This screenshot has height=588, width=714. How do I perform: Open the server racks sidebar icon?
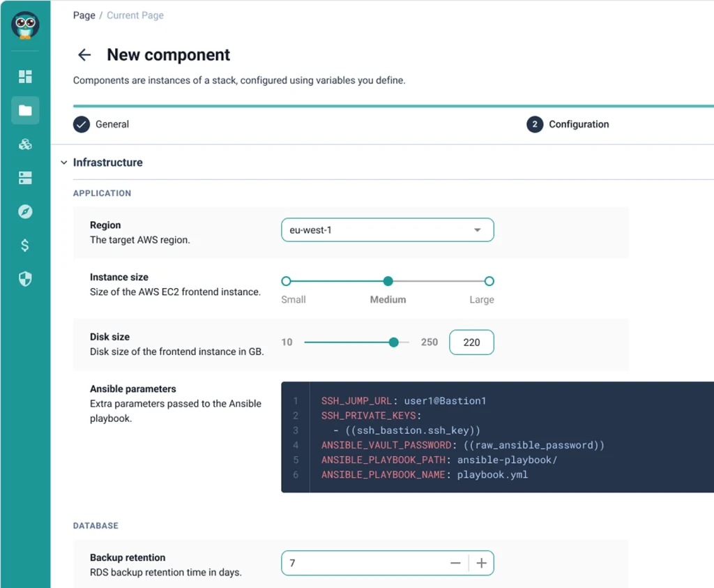point(25,178)
